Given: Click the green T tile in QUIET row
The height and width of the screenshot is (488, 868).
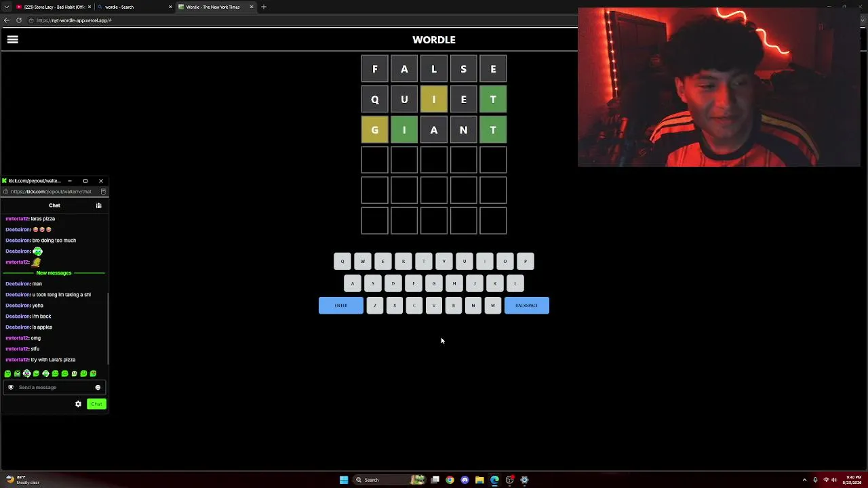Looking at the screenshot, I should click(x=493, y=100).
